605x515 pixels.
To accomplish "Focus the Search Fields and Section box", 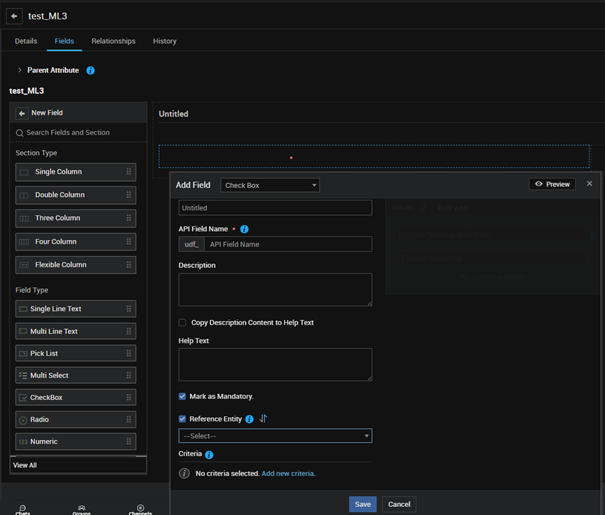I will pyautogui.click(x=78, y=133).
